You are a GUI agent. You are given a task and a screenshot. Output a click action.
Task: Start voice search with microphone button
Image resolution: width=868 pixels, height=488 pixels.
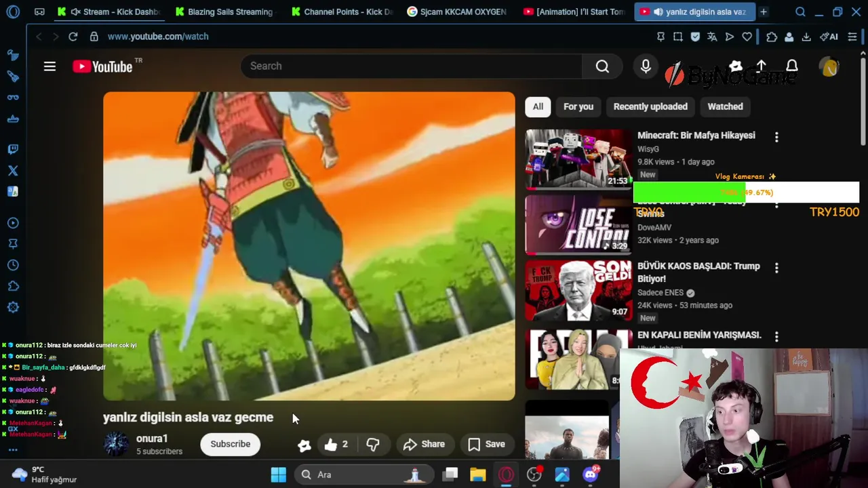click(x=646, y=66)
